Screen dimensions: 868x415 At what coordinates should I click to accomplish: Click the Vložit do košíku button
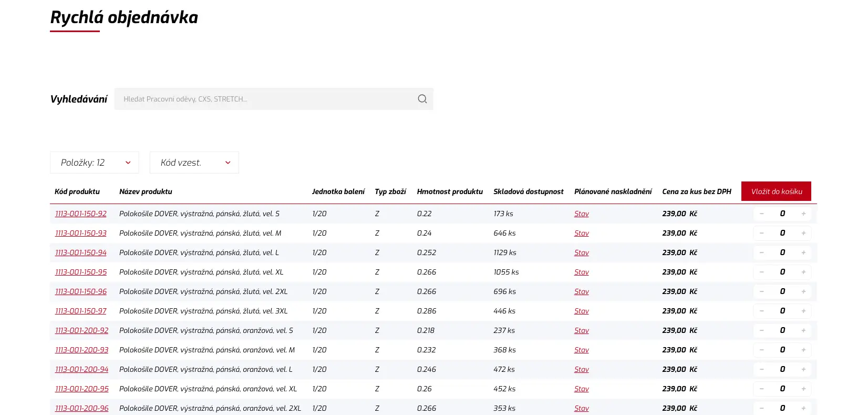pyautogui.click(x=776, y=191)
